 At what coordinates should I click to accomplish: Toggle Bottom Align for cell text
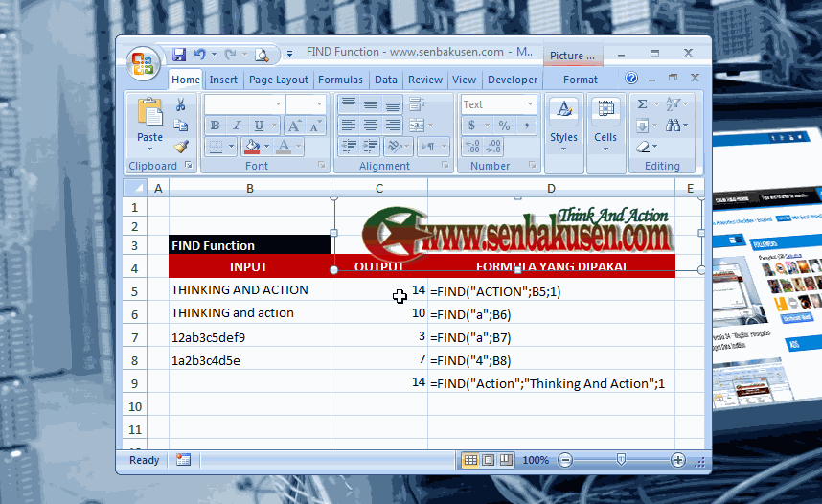pos(392,104)
